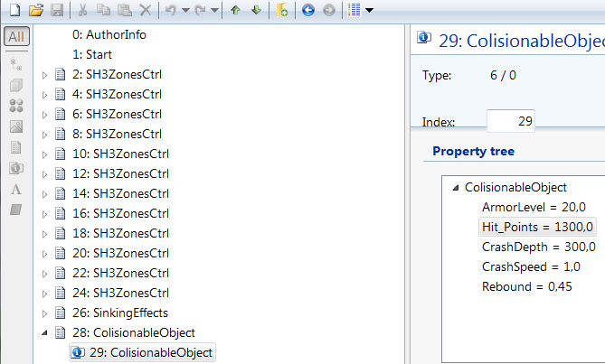Collapse the 28: ColisionableObject node
The height and width of the screenshot is (364, 605).
[x=44, y=332]
